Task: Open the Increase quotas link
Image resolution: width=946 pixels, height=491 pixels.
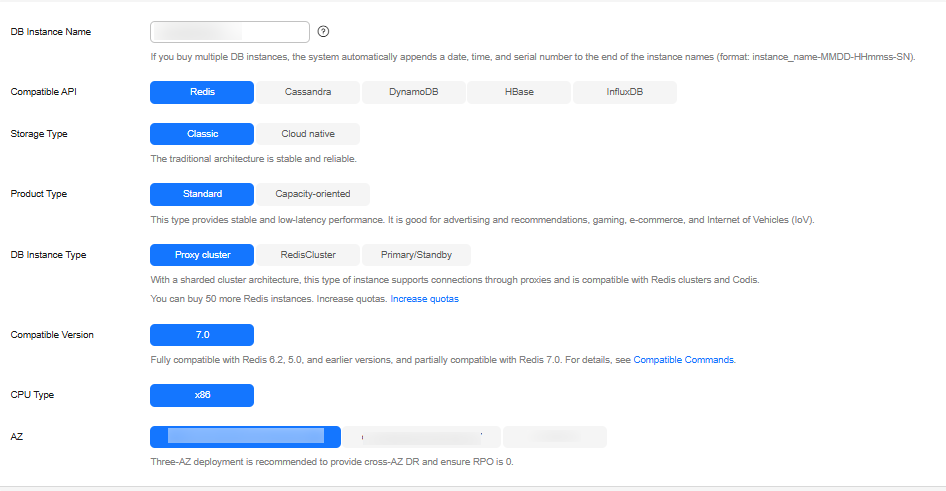Action: (x=425, y=299)
